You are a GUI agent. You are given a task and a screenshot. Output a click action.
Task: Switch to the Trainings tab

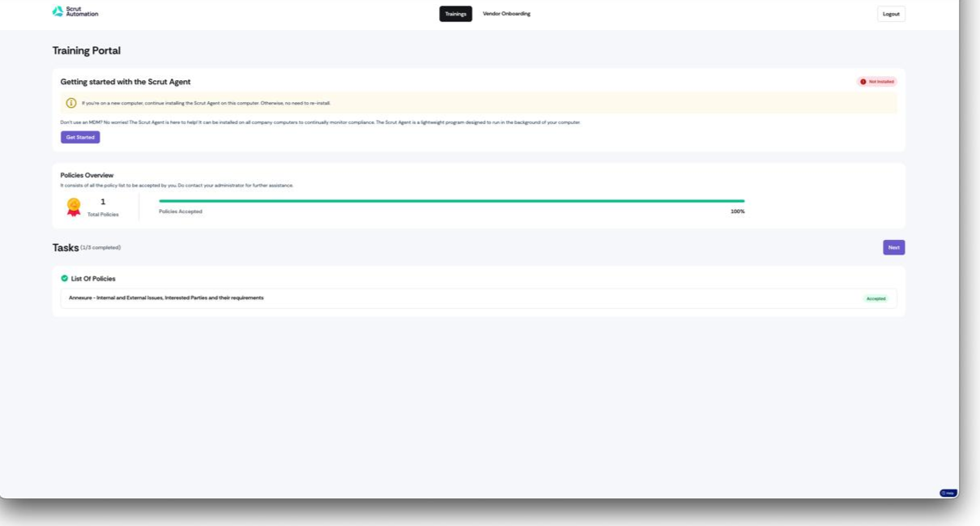pyautogui.click(x=456, y=14)
